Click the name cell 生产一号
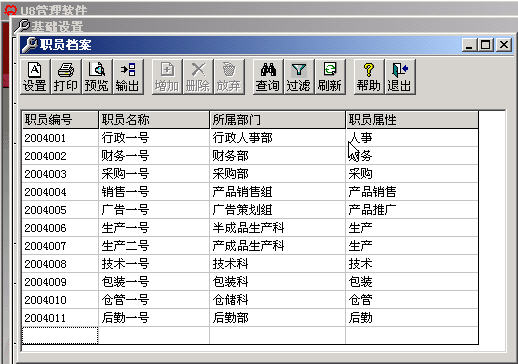The width and height of the screenshot is (518, 364). (154, 228)
